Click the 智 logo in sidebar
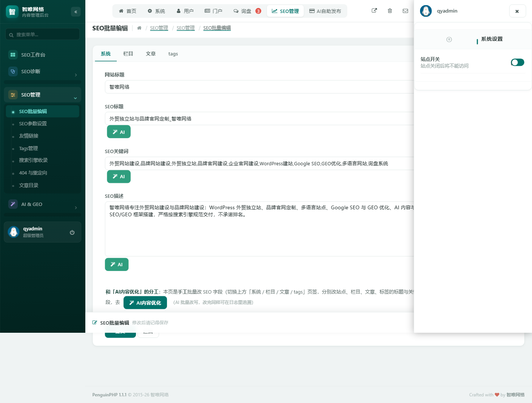The image size is (532, 403). 12,12
